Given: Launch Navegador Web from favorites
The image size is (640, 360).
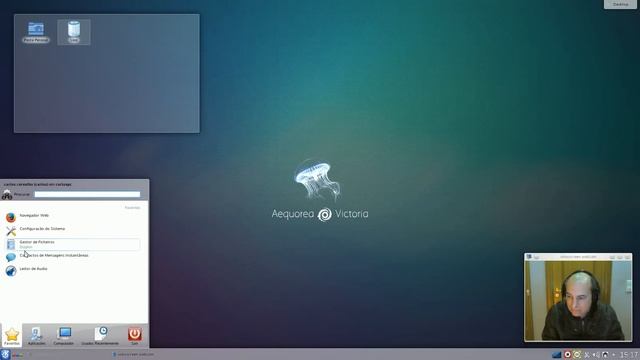Looking at the screenshot, I should 73,217.
